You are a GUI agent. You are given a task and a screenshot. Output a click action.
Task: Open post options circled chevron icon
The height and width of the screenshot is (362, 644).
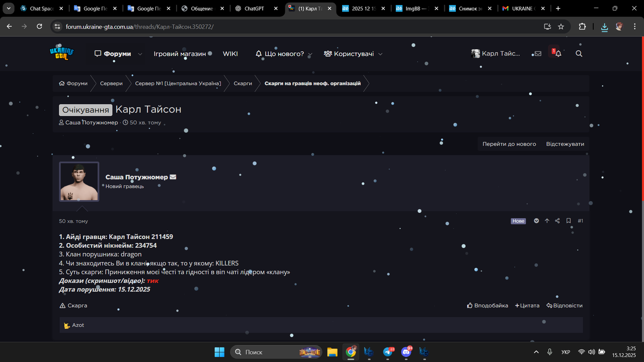click(x=536, y=221)
